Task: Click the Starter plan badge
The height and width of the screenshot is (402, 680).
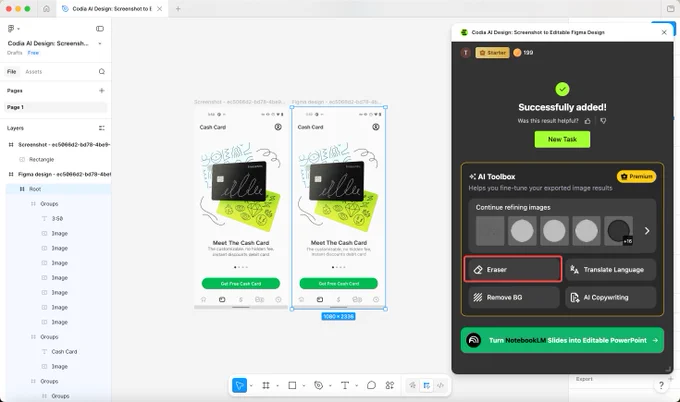Action: (492, 53)
